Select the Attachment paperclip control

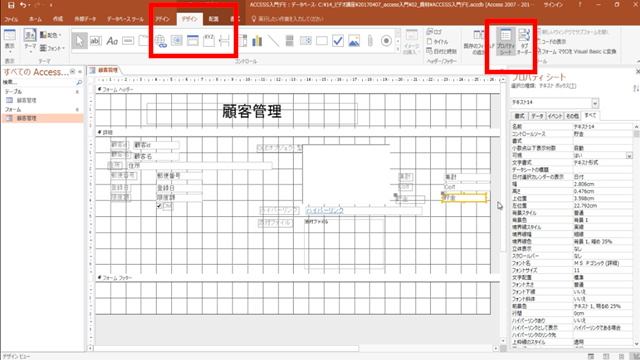tap(370, 41)
